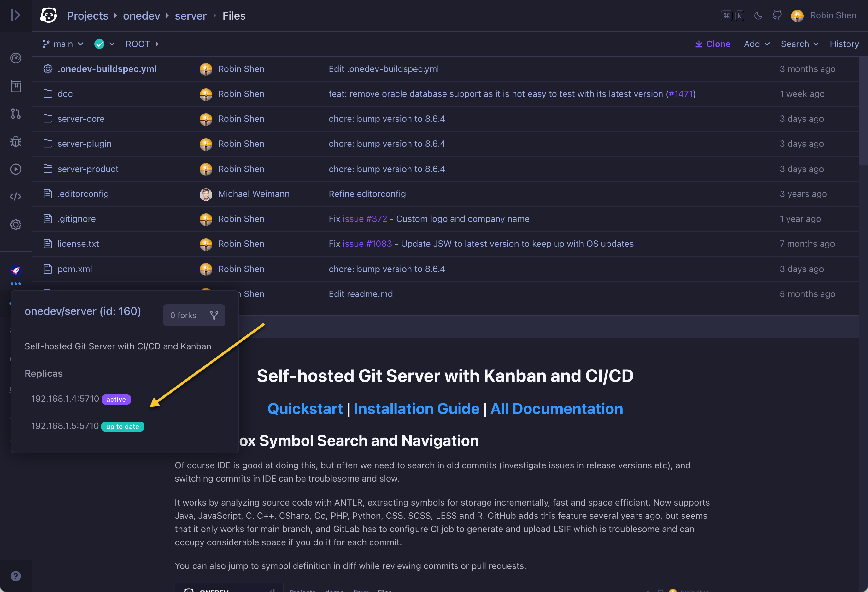Open code section using brackets icon
Image resolution: width=868 pixels, height=592 pixels.
point(16,197)
